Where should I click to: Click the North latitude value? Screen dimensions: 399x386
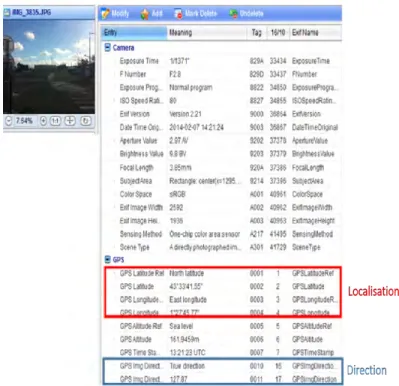click(186, 273)
